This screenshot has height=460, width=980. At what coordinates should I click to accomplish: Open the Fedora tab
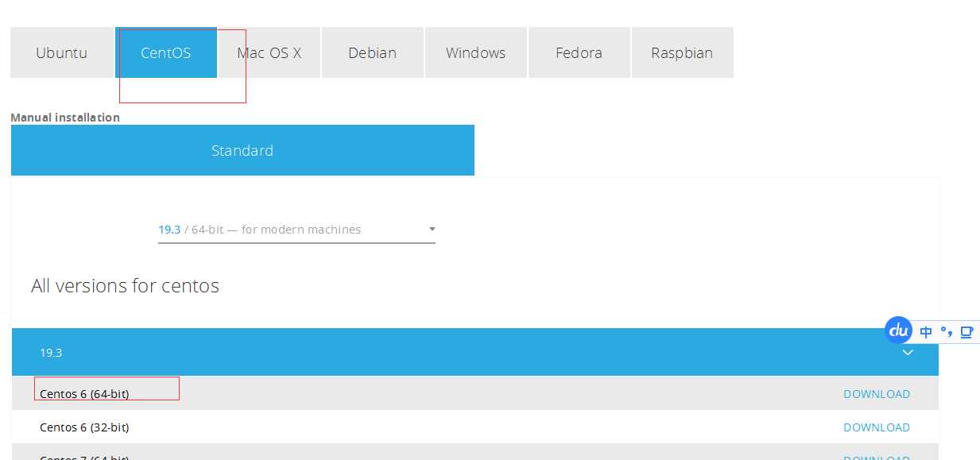[579, 53]
